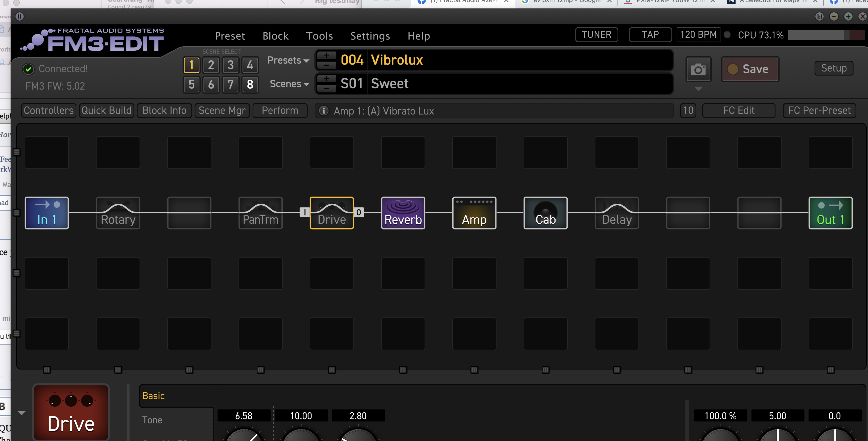The image size is (868, 441).
Task: Click the column handle below Out 1 column
Action: (831, 370)
